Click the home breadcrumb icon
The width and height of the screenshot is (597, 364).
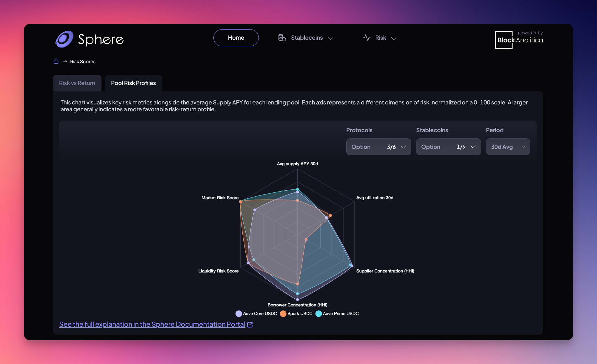point(56,61)
